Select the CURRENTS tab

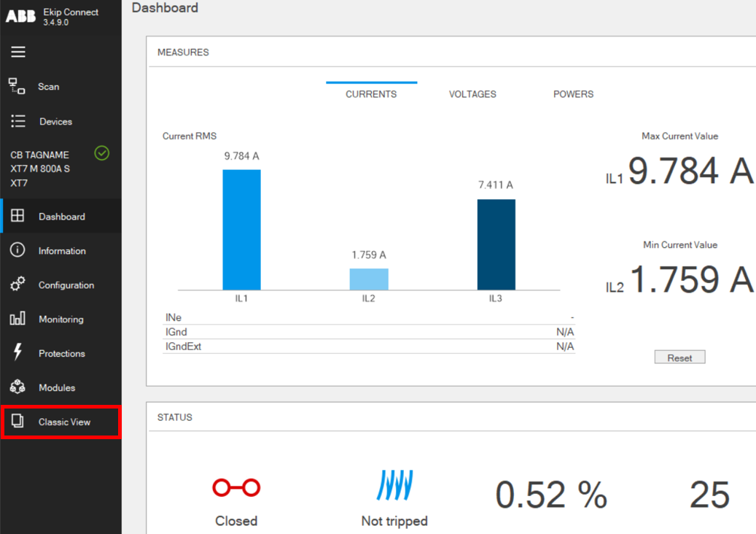tap(371, 94)
